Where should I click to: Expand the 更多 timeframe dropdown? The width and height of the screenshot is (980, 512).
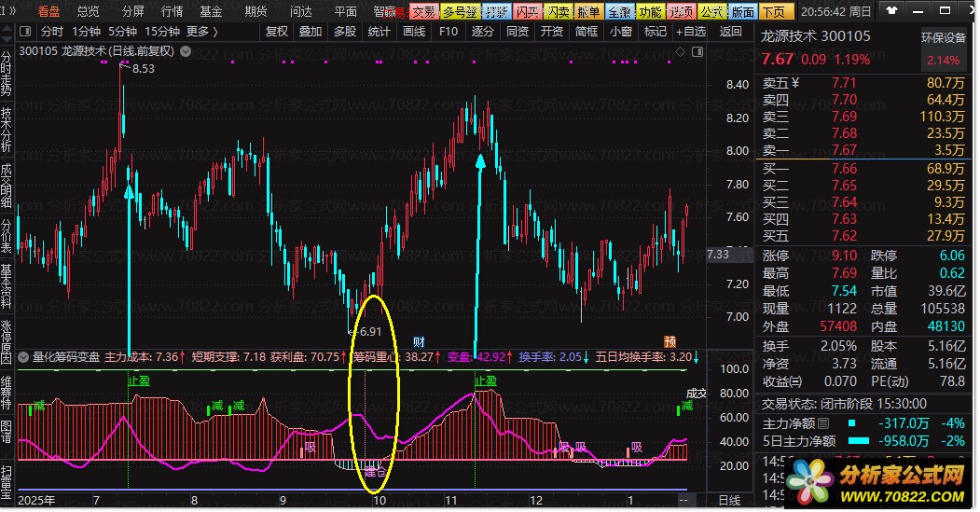201,31
